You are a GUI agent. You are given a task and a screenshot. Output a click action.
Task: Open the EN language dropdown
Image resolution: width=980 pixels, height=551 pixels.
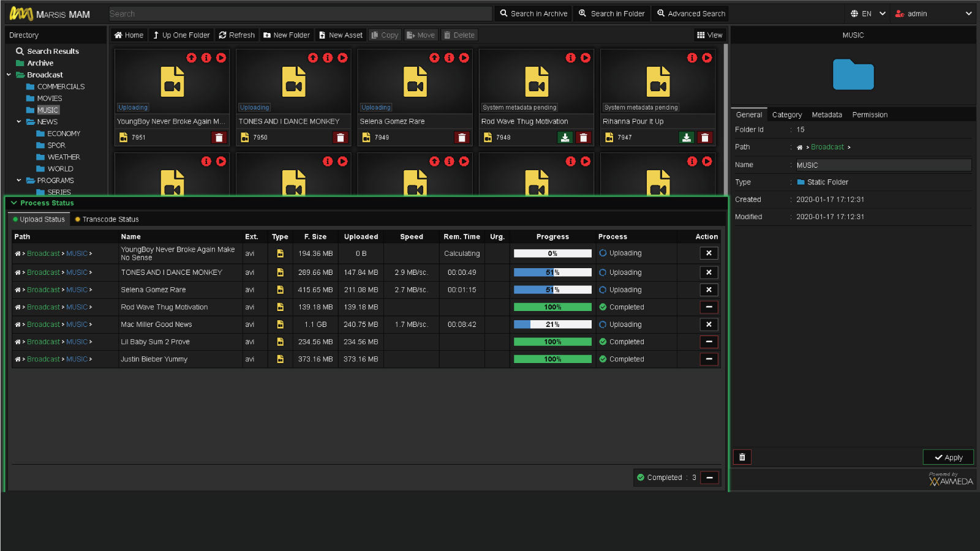click(867, 13)
